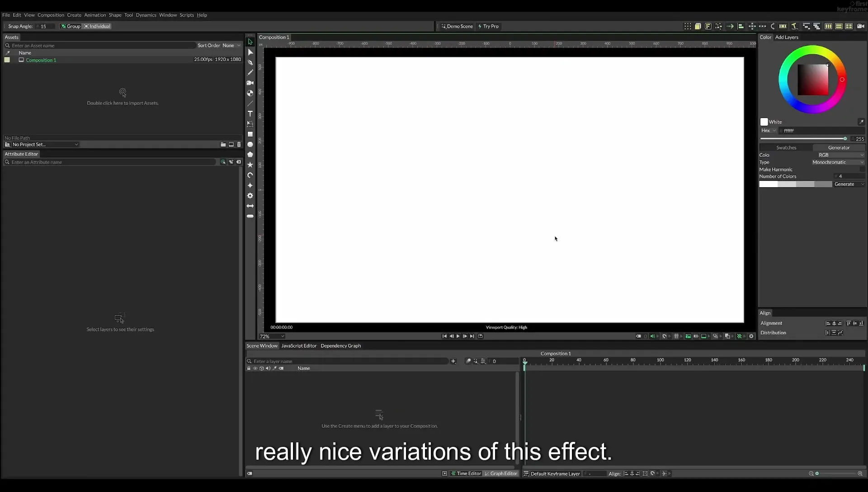Screen dimensions: 868x492
Task: Click the Try Pro button
Action: pyautogui.click(x=488, y=26)
